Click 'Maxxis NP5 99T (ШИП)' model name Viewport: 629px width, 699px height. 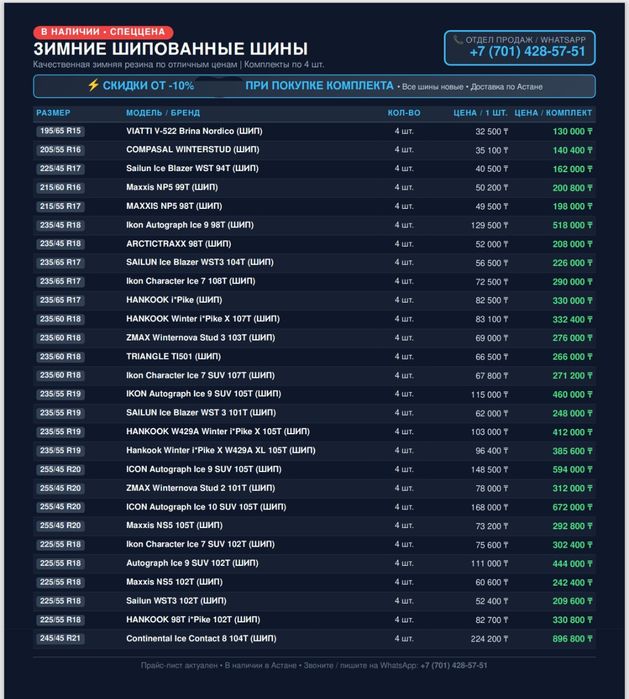pyautogui.click(x=172, y=187)
